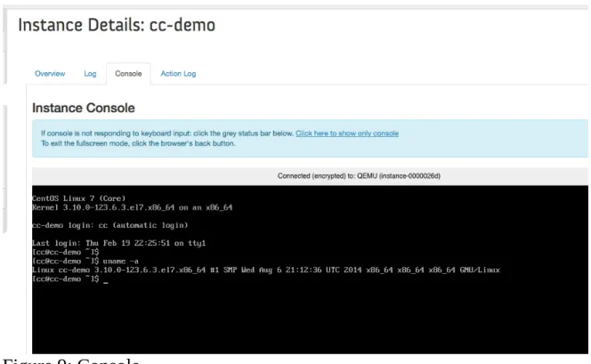Click the 'Linux cc-demo ... GNU/Linux' output line
Viewport: 591px width, 364px height.
pos(266,270)
